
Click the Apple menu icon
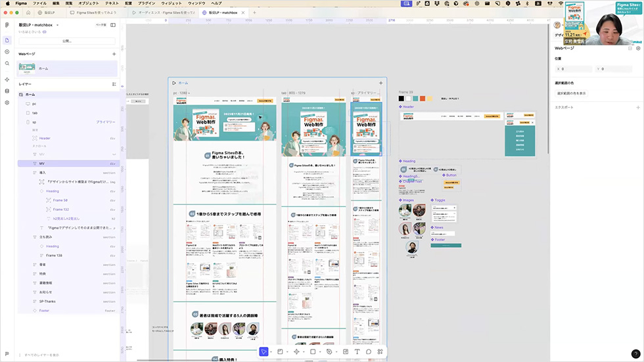(7, 3)
